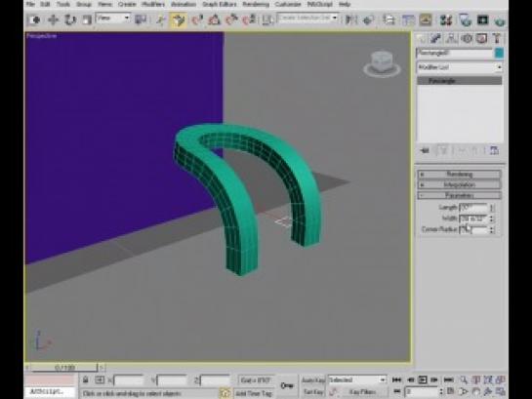Select the Rotate tool in main toolbar
This screenshot has height=399, width=532.
tap(70, 20)
